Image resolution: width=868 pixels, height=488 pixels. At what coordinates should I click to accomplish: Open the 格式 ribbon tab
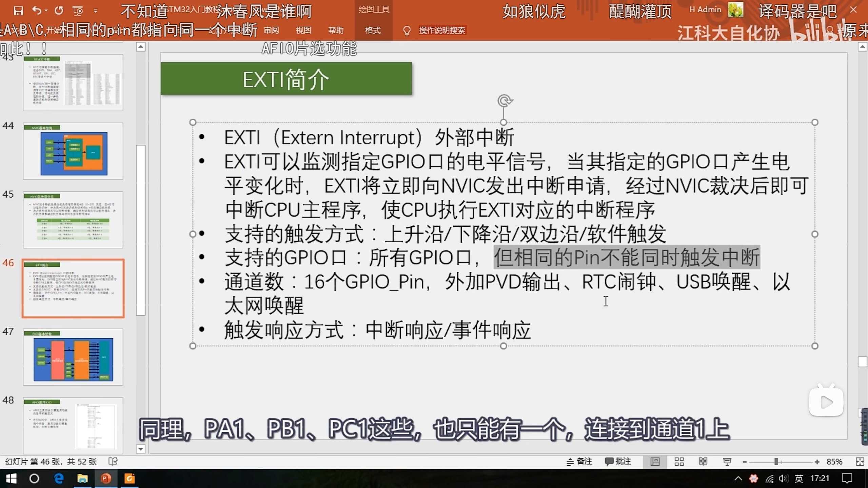[373, 30]
